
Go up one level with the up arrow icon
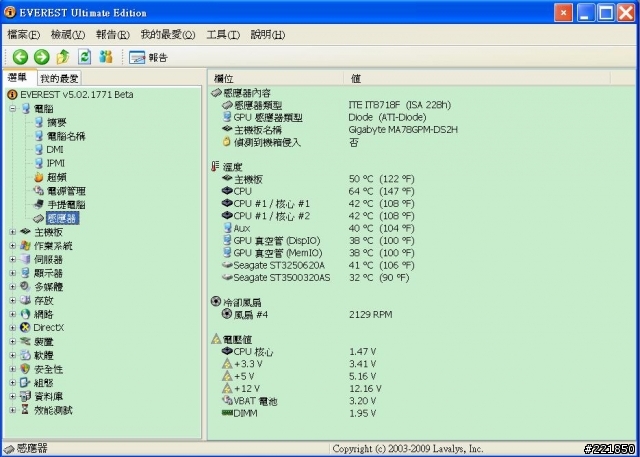coord(63,57)
